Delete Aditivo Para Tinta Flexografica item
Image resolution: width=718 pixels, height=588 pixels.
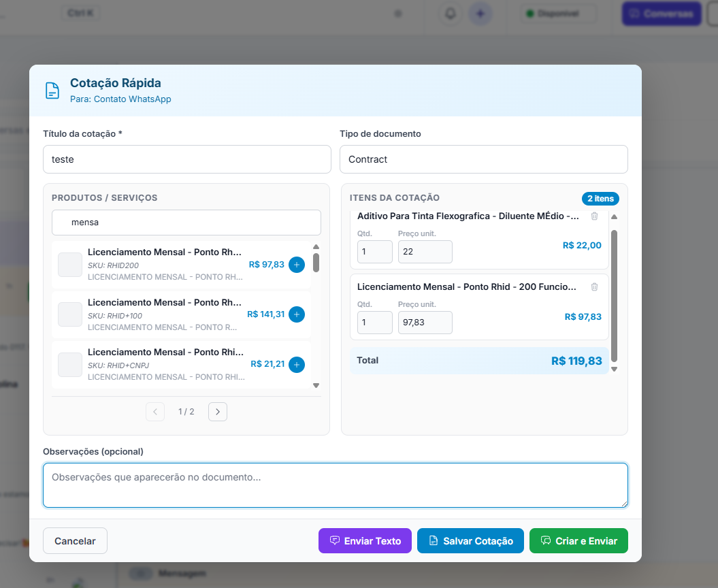[594, 216]
